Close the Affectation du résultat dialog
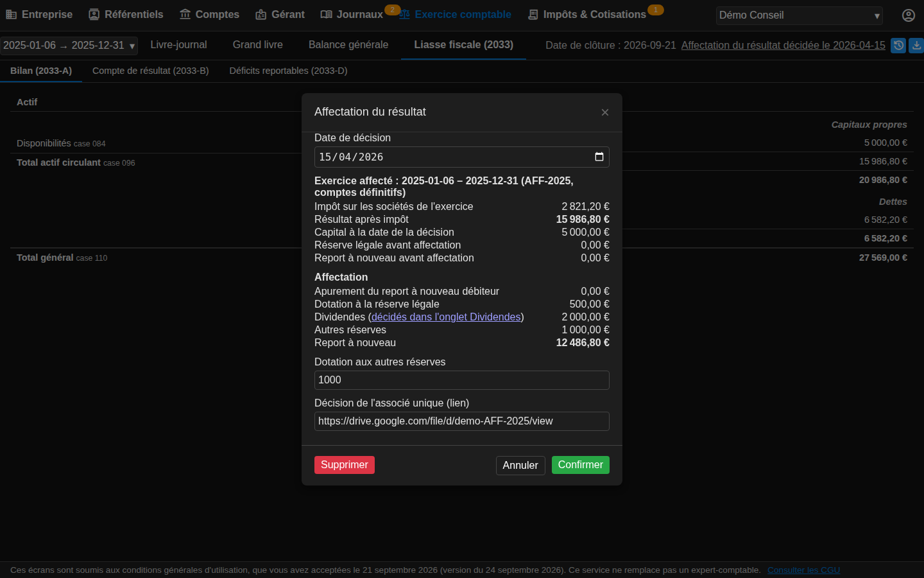This screenshot has width=924, height=578. coord(605,112)
